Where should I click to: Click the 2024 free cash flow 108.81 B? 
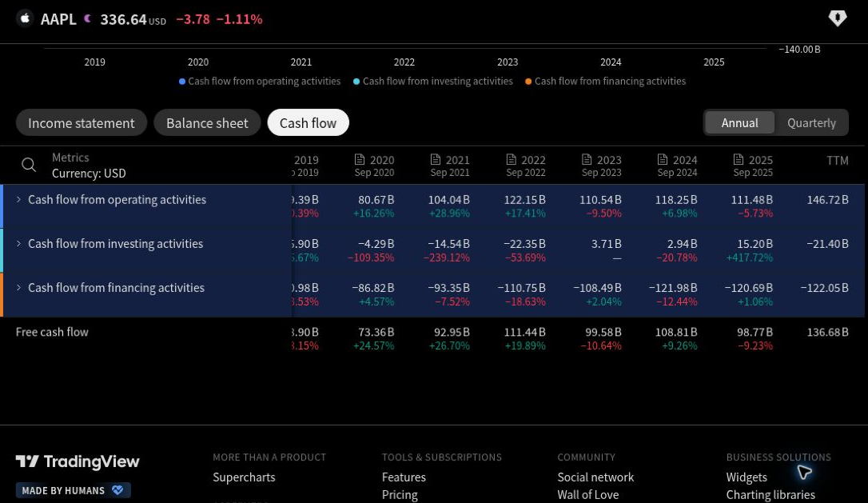click(676, 333)
